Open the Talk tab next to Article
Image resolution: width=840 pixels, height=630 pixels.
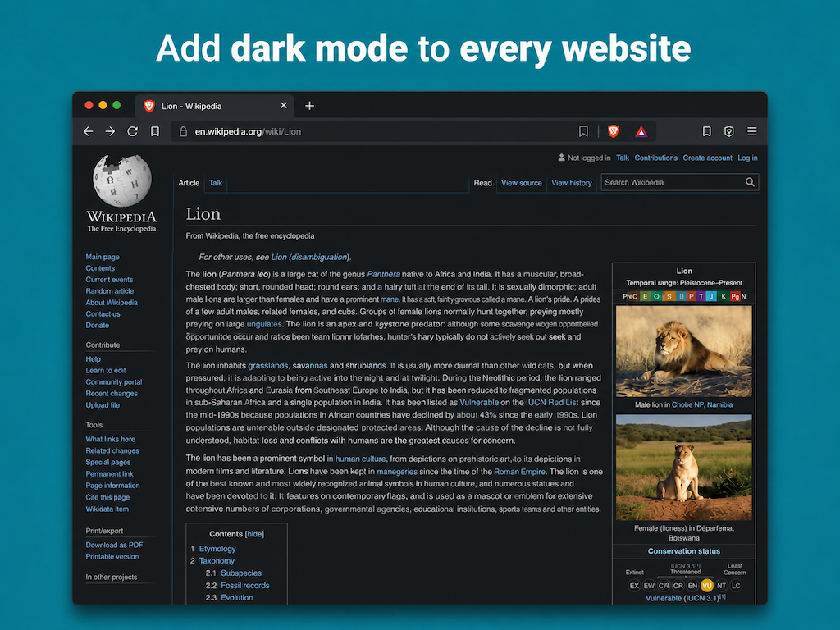[216, 183]
